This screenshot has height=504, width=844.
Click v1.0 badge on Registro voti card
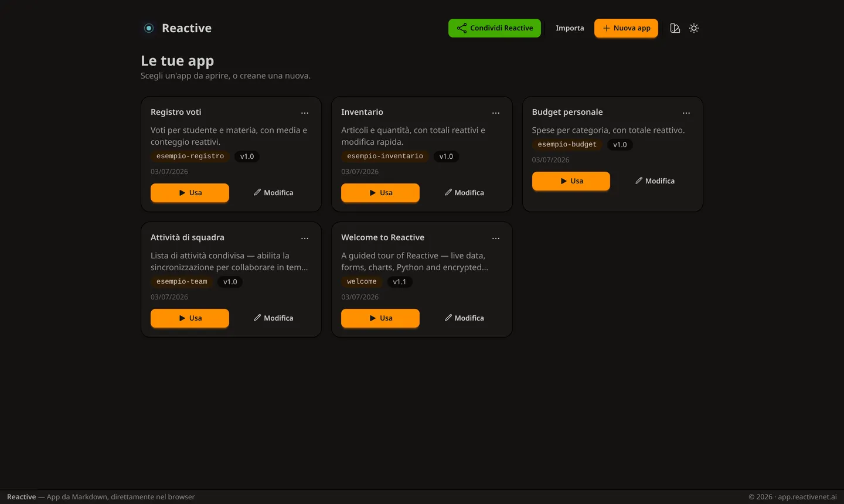coord(247,156)
